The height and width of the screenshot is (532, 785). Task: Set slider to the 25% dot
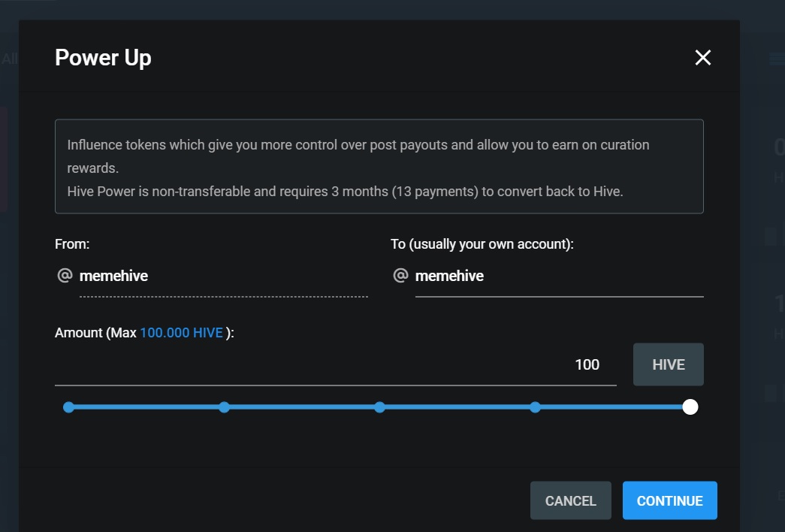(x=225, y=407)
